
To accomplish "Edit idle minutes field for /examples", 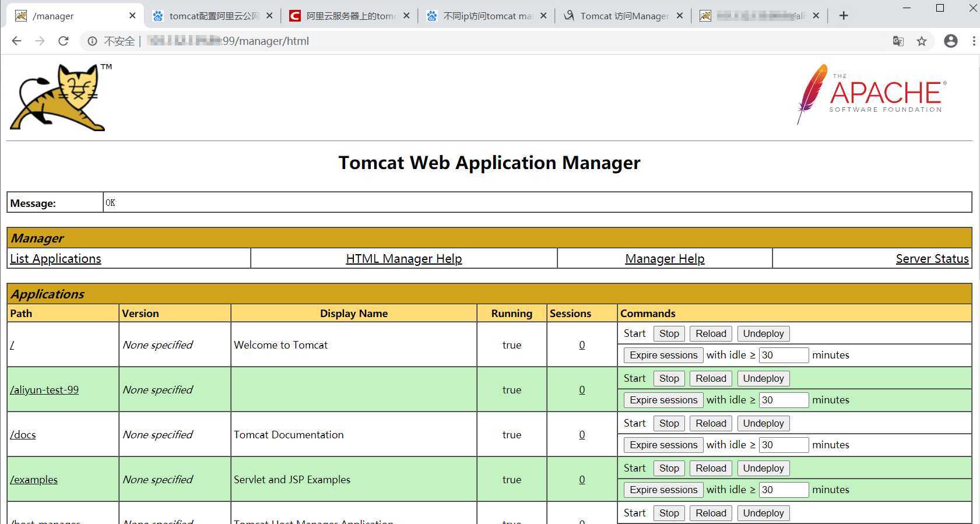I will point(784,490).
